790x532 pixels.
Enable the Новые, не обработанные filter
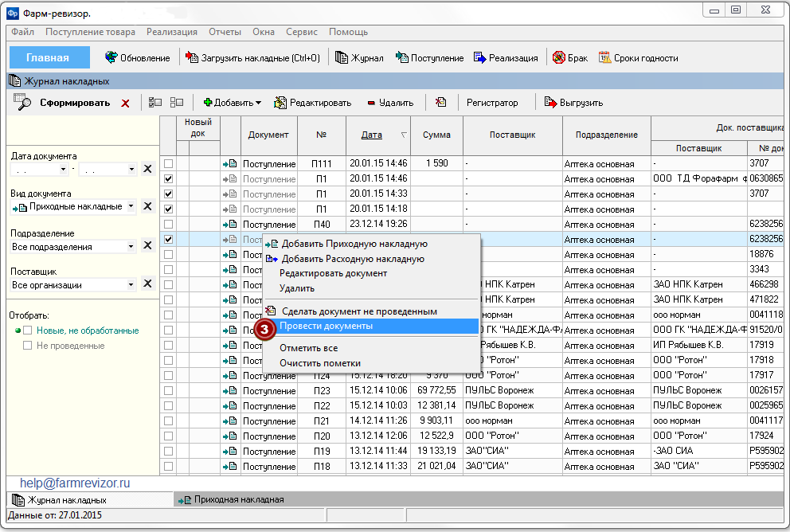[28, 331]
